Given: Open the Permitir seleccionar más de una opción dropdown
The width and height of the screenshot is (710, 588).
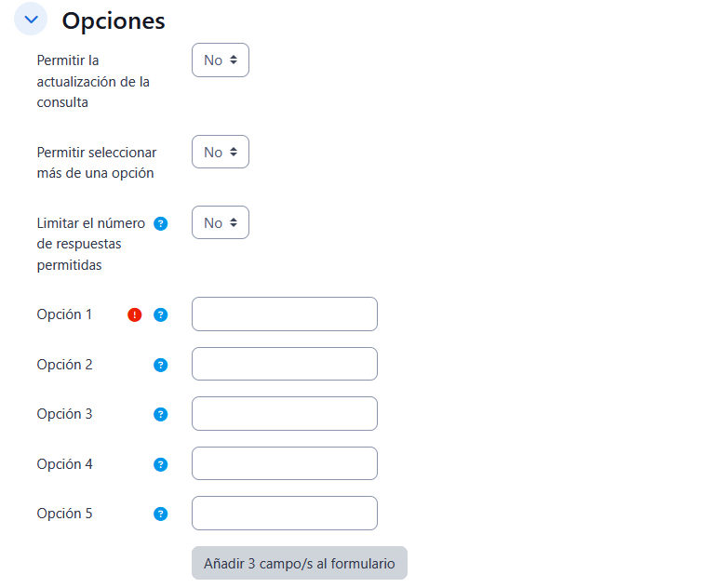Looking at the screenshot, I should [x=221, y=152].
